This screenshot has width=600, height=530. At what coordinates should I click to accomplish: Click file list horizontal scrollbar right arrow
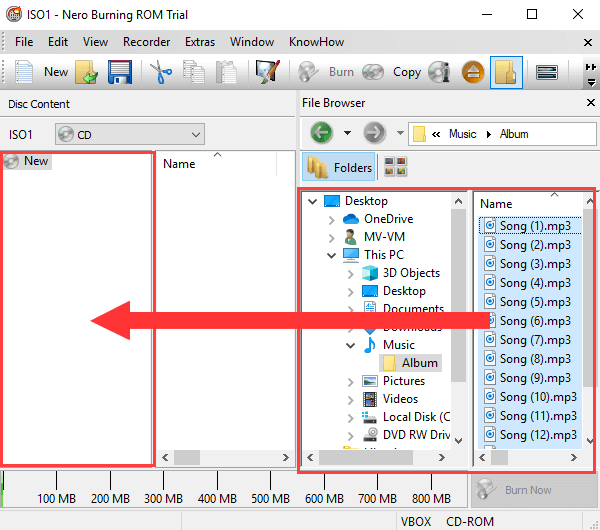click(573, 457)
